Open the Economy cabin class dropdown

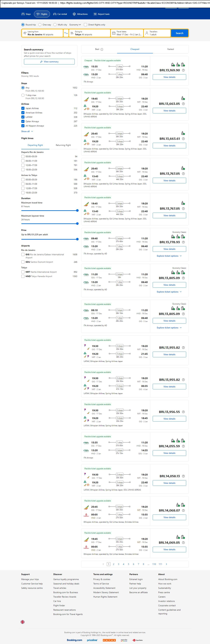[x=75, y=25]
